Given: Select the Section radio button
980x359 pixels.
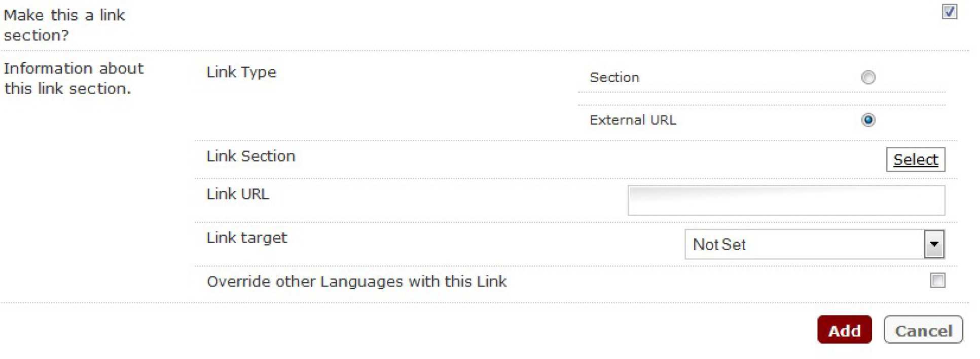Looking at the screenshot, I should click(868, 77).
